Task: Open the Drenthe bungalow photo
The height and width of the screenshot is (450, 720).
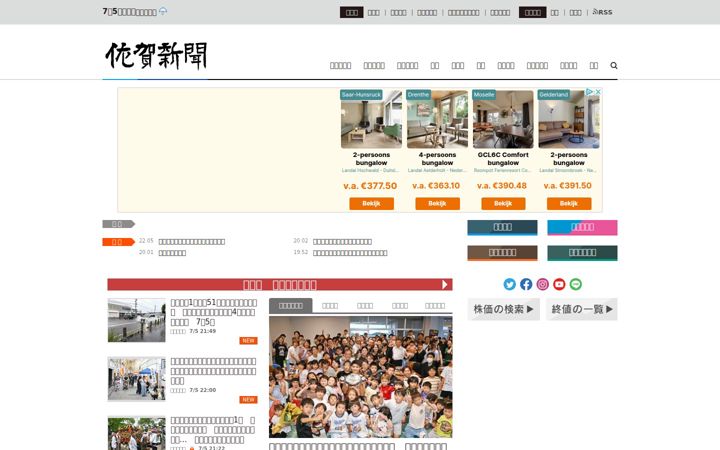Action: 437,119
